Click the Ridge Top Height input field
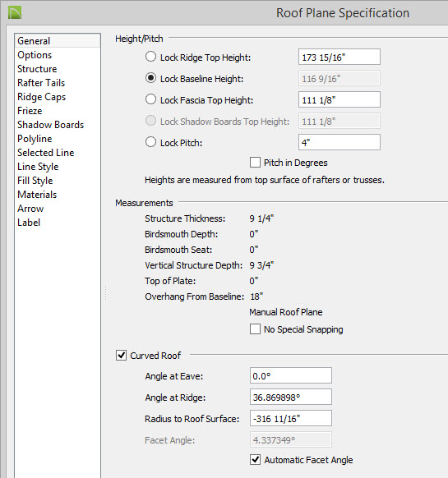Image resolution: width=448 pixels, height=478 pixels. click(x=339, y=57)
